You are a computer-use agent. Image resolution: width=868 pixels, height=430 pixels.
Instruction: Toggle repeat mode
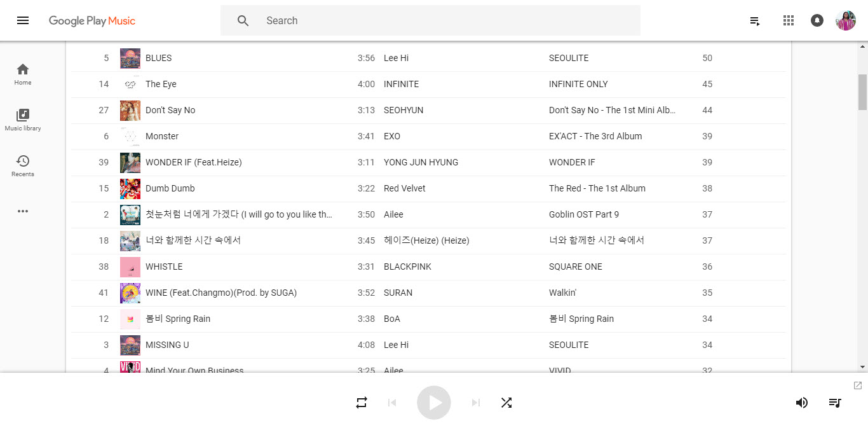(x=362, y=403)
